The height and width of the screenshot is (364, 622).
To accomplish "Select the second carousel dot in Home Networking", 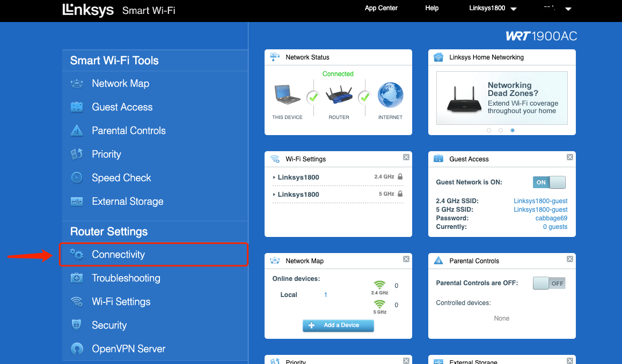I will click(501, 130).
